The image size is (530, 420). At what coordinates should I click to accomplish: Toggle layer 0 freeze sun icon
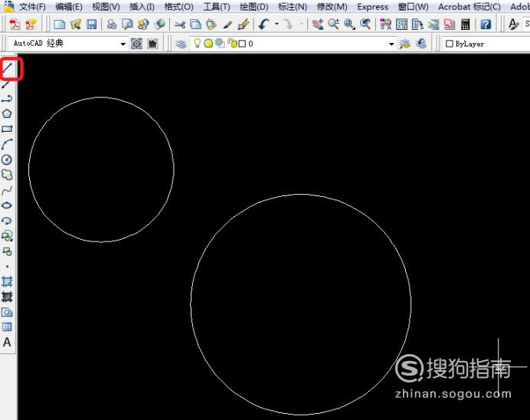[208, 43]
